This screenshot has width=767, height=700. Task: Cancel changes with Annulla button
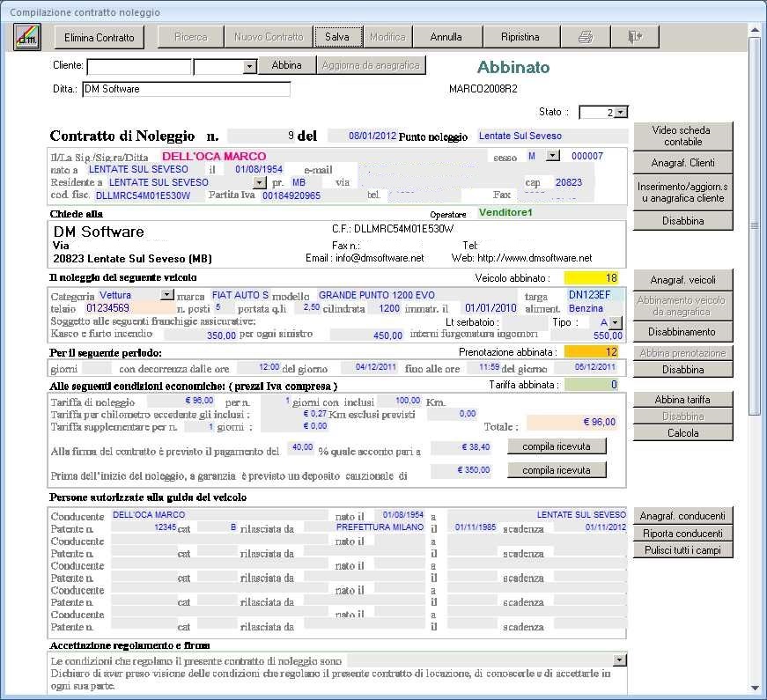pyautogui.click(x=446, y=37)
